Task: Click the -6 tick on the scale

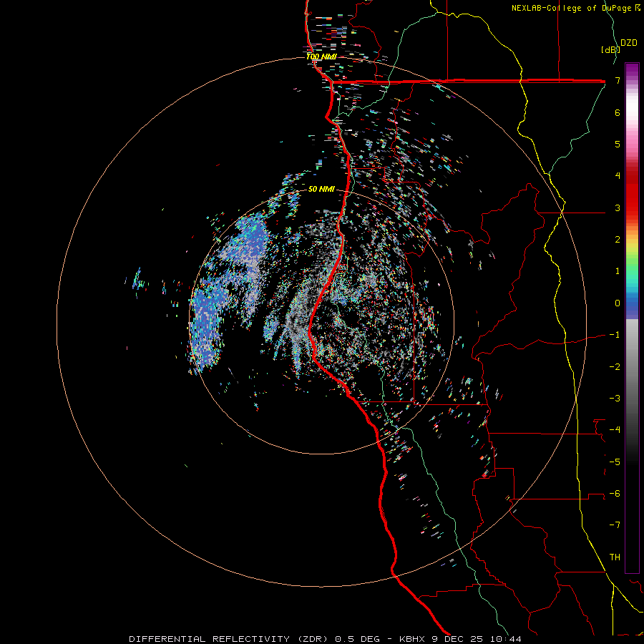Action: click(615, 494)
